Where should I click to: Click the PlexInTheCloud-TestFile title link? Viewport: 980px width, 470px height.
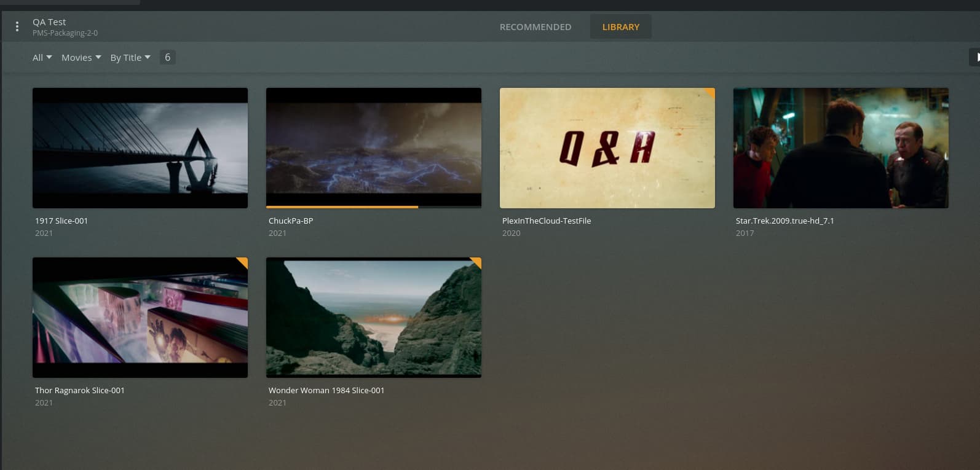(547, 221)
